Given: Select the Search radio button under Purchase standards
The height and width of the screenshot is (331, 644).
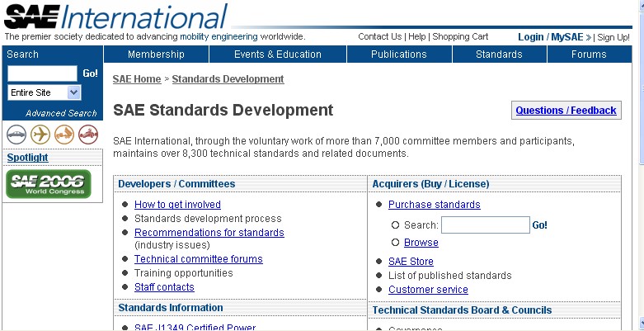Looking at the screenshot, I should (x=395, y=225).
